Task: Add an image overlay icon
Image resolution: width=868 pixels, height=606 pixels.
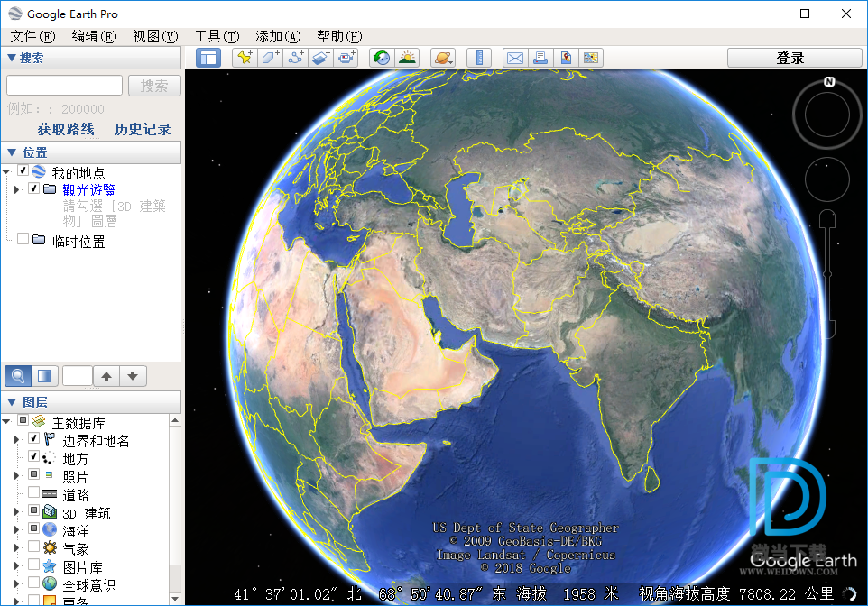Action: [321, 58]
